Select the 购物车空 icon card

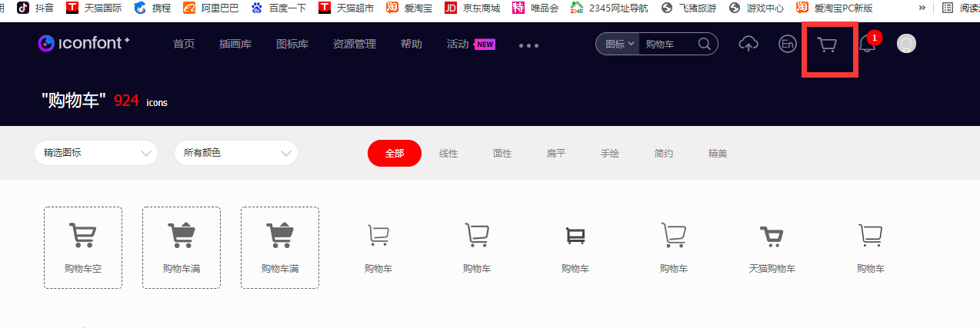(83, 247)
